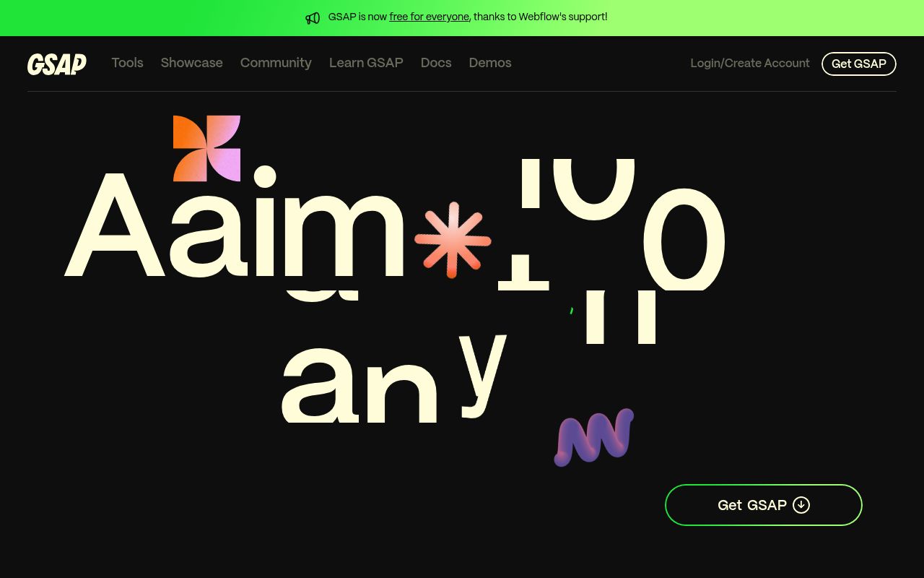Screen dimensions: 924x578
Task: Click the megaphone icon in the announcement banner
Action: (x=313, y=18)
